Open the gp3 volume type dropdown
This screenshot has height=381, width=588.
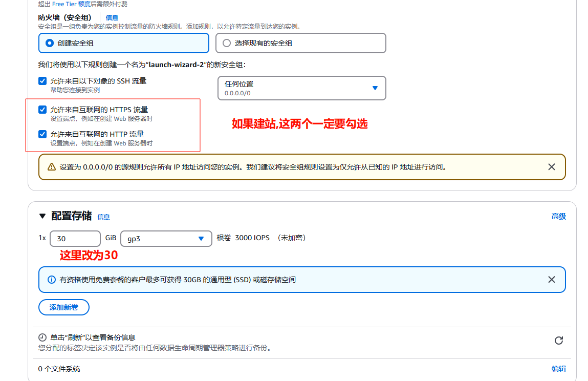click(166, 239)
